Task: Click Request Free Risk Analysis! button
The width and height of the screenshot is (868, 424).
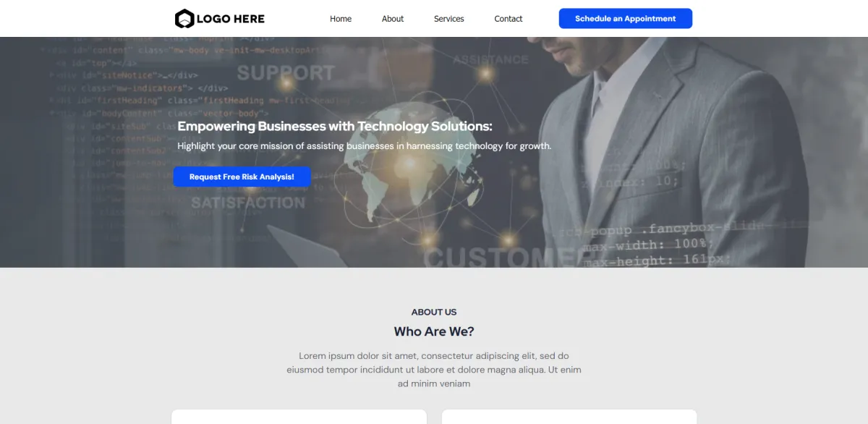Action: [242, 177]
